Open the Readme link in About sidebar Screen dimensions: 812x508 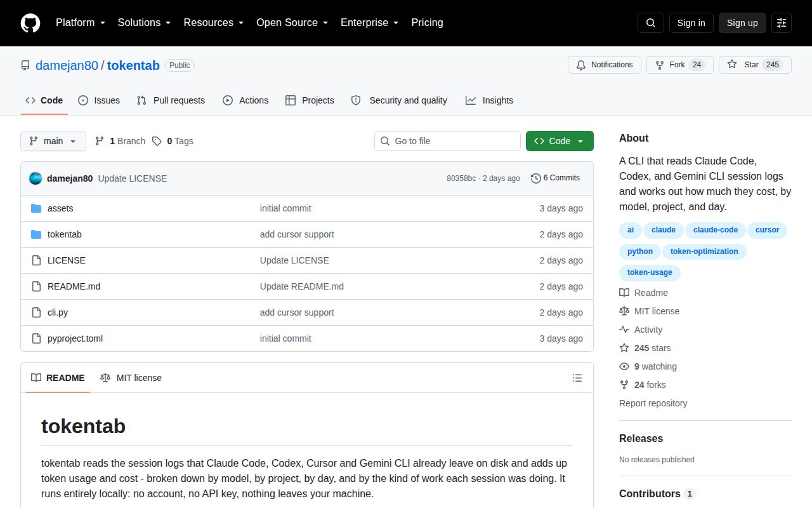pos(644,293)
